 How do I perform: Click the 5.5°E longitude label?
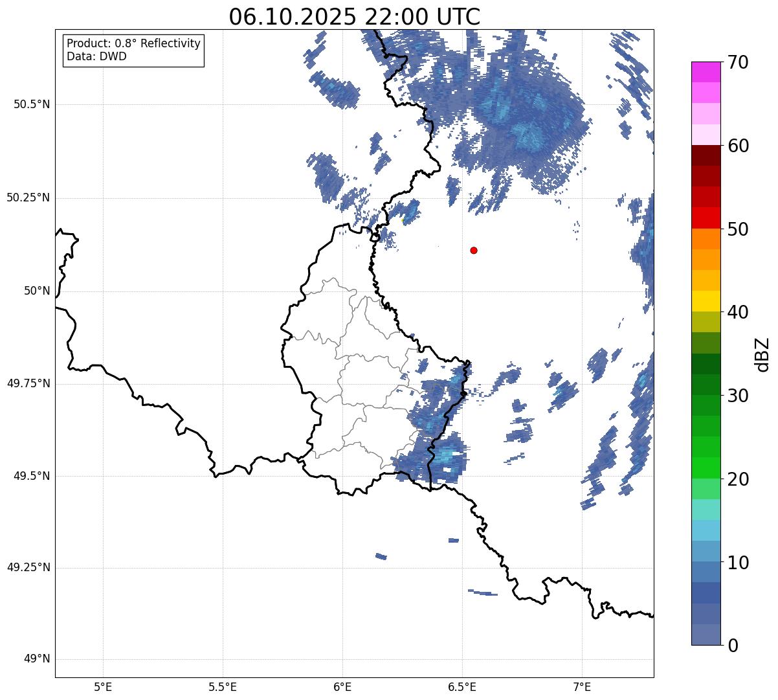[x=223, y=686]
